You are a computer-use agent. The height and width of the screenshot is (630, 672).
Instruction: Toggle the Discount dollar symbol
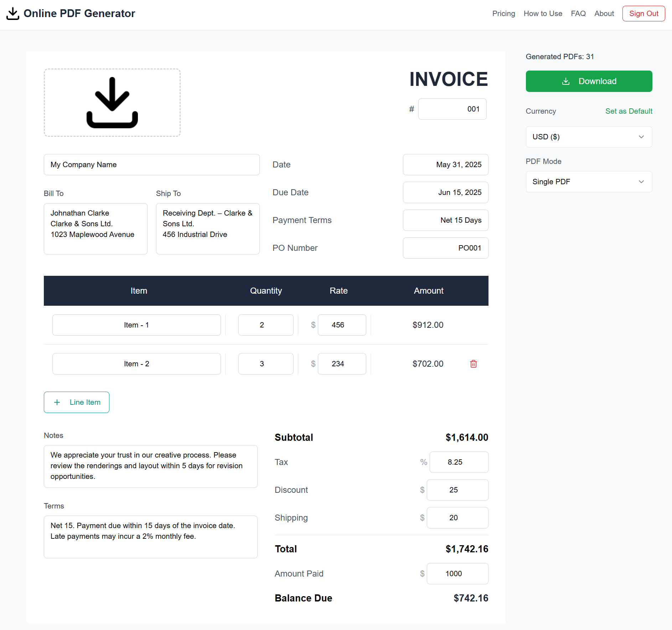click(x=422, y=490)
